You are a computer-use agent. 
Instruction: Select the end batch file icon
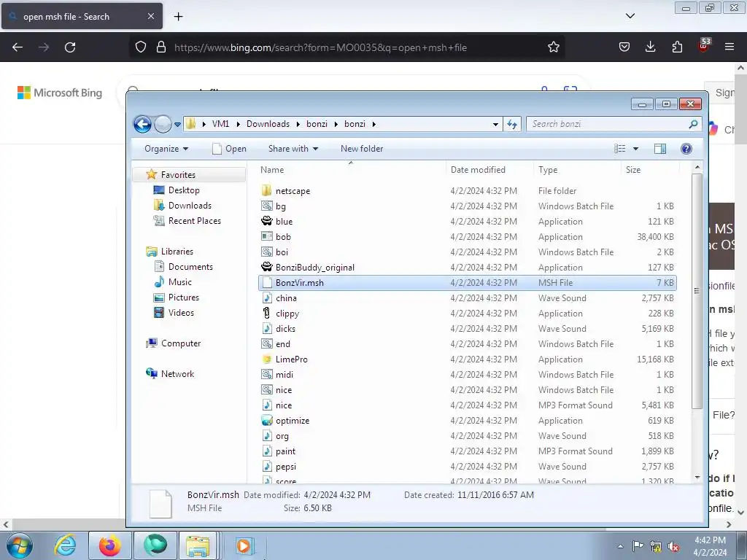coord(267,344)
